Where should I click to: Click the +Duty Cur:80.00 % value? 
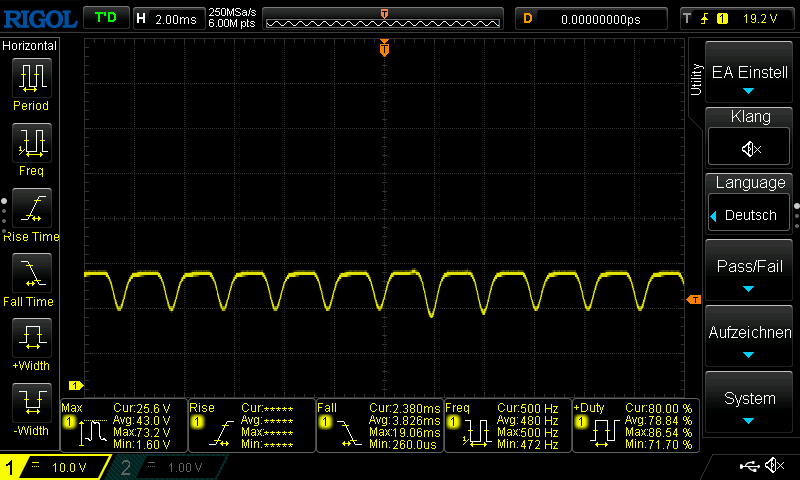[x=659, y=409]
